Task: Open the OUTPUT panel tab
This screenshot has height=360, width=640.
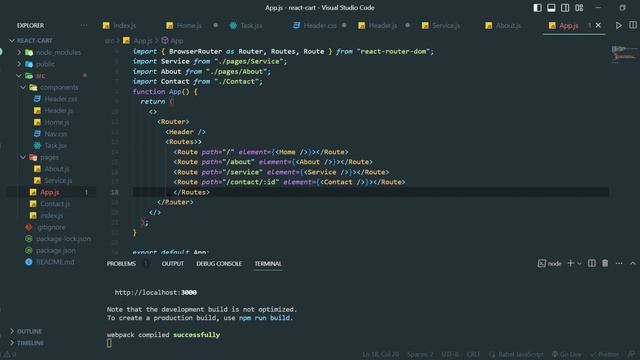Action: click(x=173, y=264)
